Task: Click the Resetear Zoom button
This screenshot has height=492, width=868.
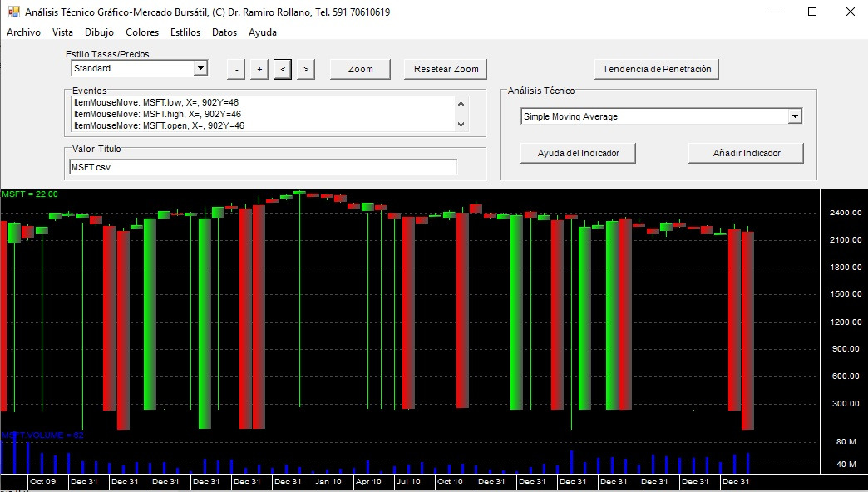Action: (446, 69)
